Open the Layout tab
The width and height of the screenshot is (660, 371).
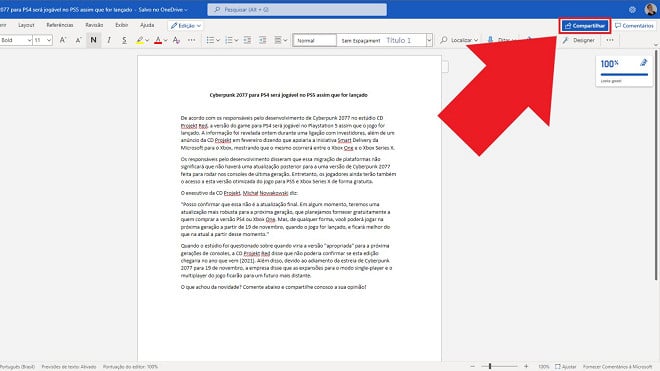26,25
